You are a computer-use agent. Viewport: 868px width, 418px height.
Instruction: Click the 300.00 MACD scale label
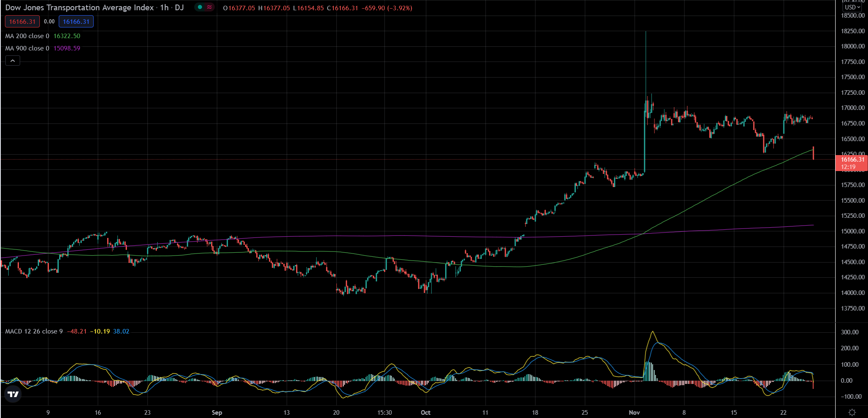tap(850, 332)
